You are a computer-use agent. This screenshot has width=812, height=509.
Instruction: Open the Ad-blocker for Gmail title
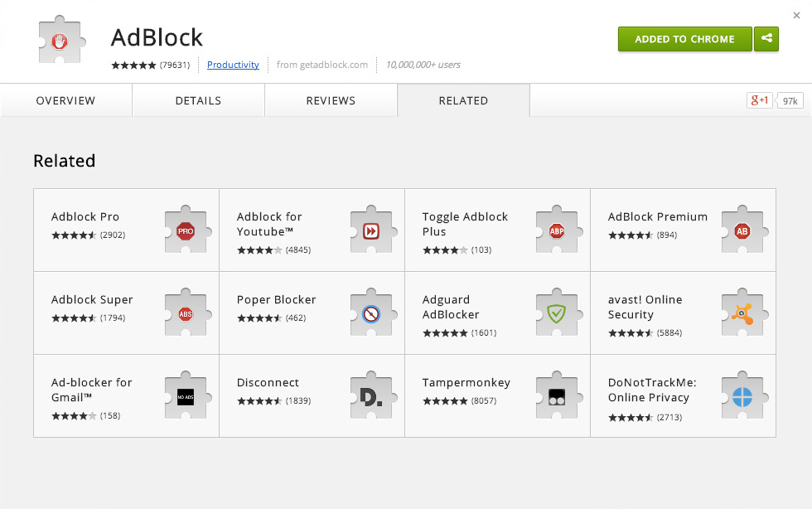92,390
